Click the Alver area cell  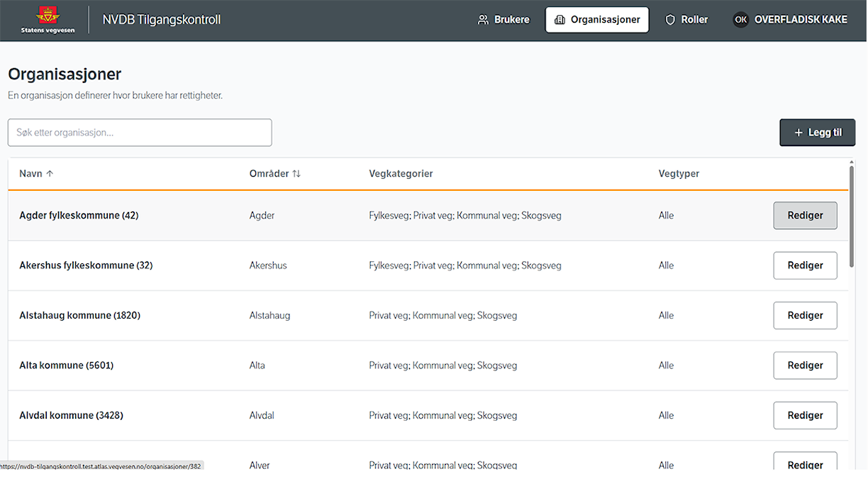(x=260, y=466)
